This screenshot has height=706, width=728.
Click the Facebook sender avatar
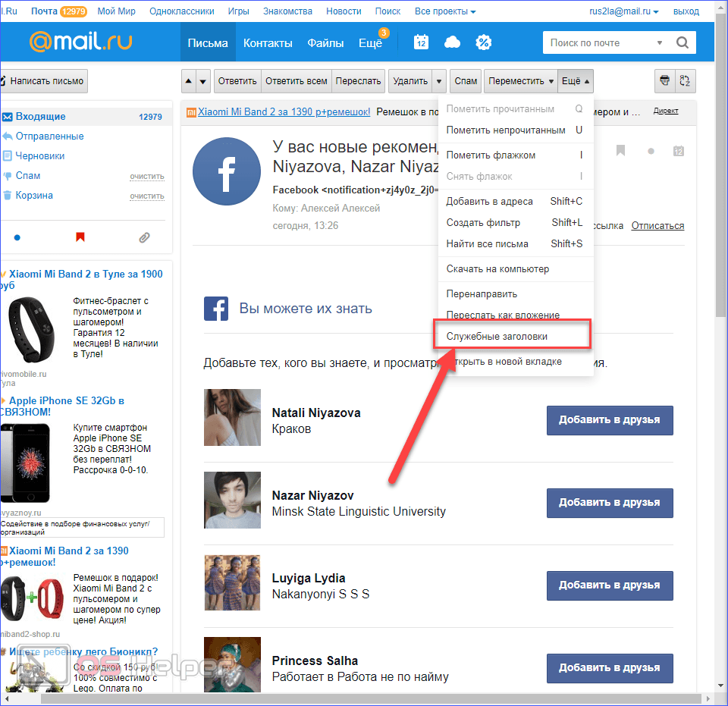coord(227,171)
